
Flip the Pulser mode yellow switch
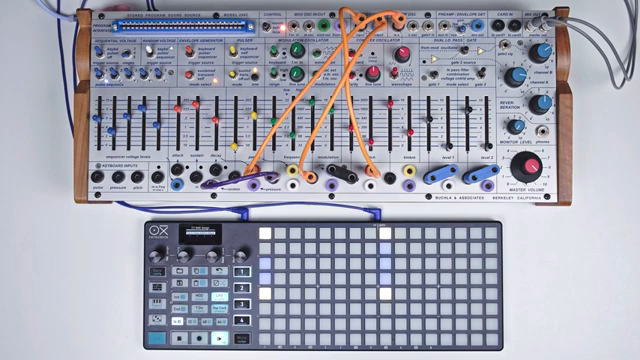click(x=233, y=75)
